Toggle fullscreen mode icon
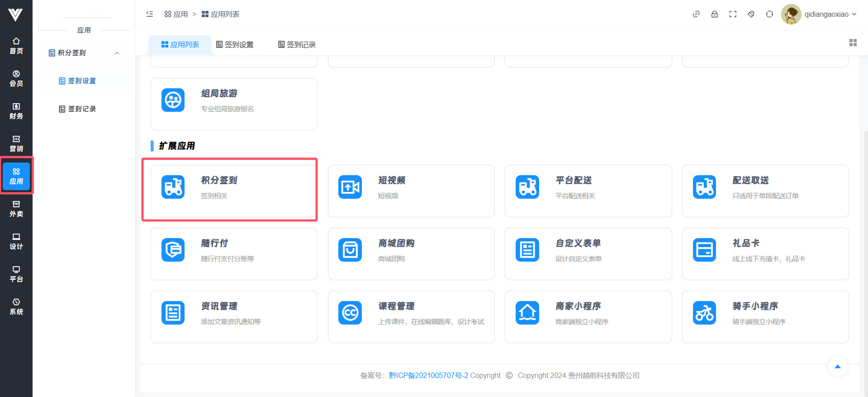The width and height of the screenshot is (868, 397). tap(733, 14)
